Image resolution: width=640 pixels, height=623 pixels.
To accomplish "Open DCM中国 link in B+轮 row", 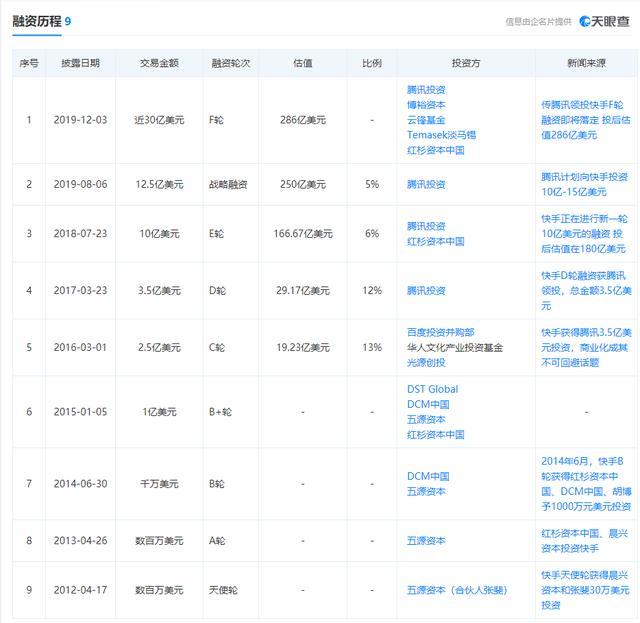I will point(428,405).
